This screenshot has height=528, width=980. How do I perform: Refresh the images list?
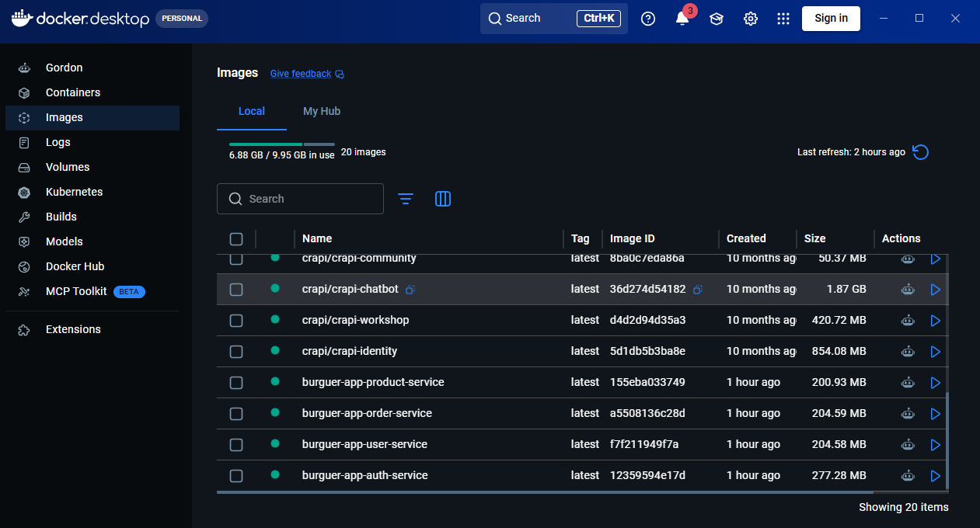(920, 152)
